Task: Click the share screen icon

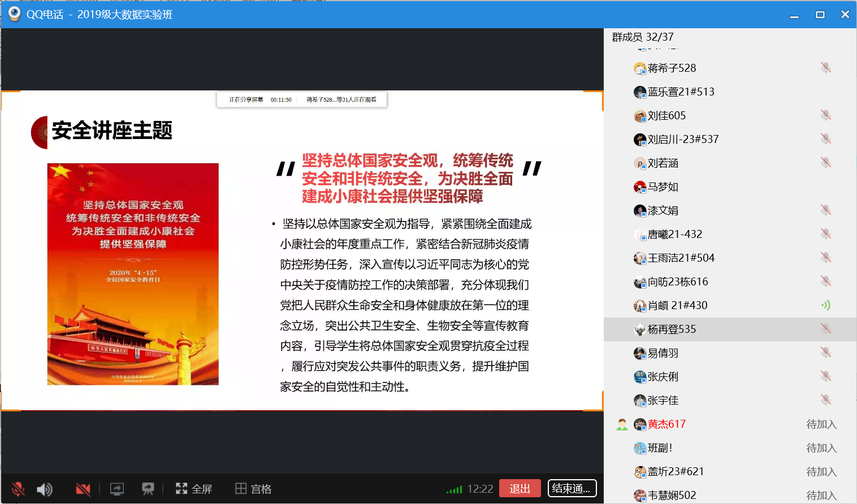Action: [x=117, y=489]
